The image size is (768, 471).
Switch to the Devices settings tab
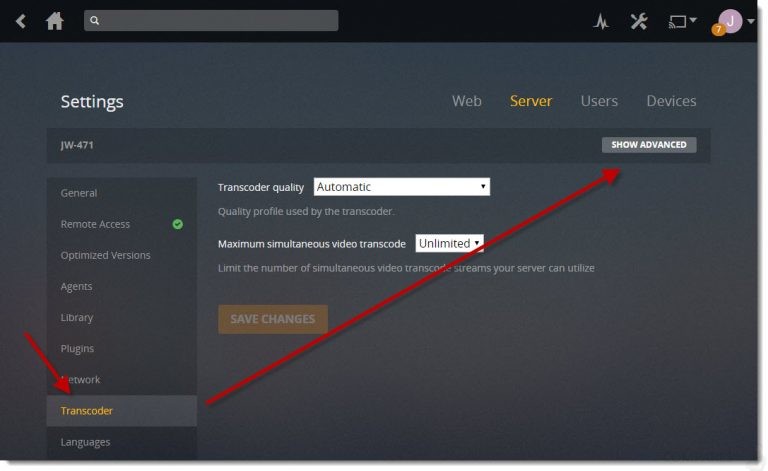tap(671, 101)
